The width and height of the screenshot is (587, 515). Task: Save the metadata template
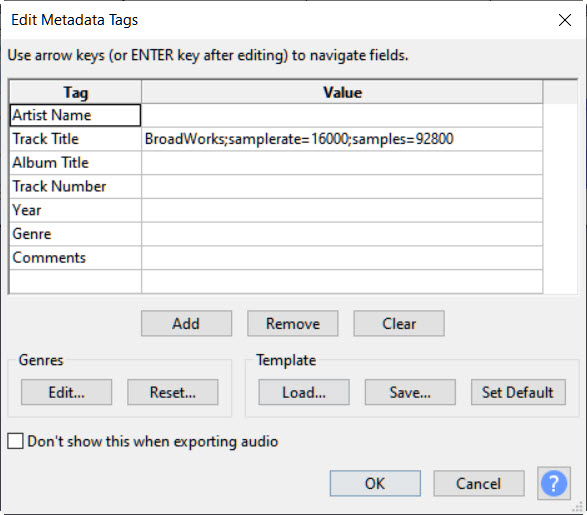pyautogui.click(x=410, y=392)
